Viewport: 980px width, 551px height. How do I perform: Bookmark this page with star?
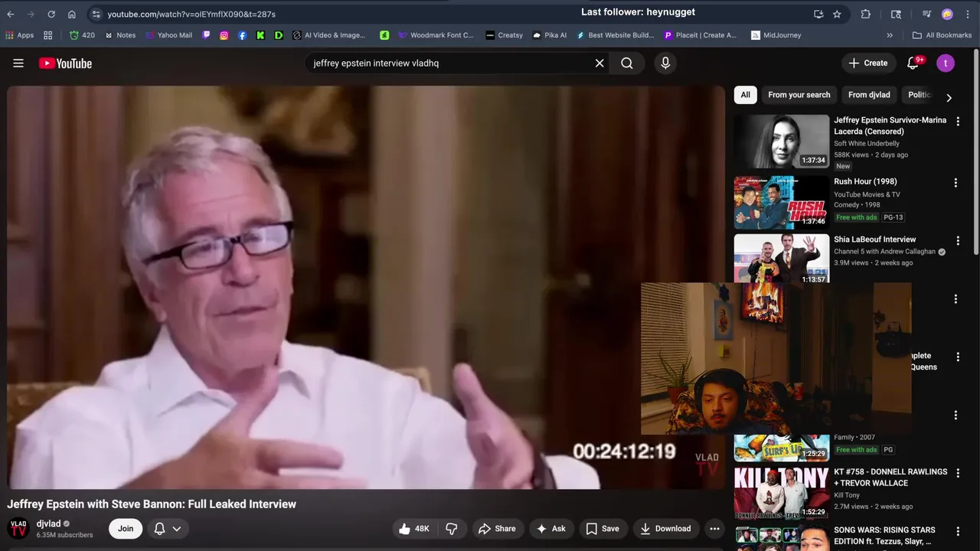click(x=837, y=14)
